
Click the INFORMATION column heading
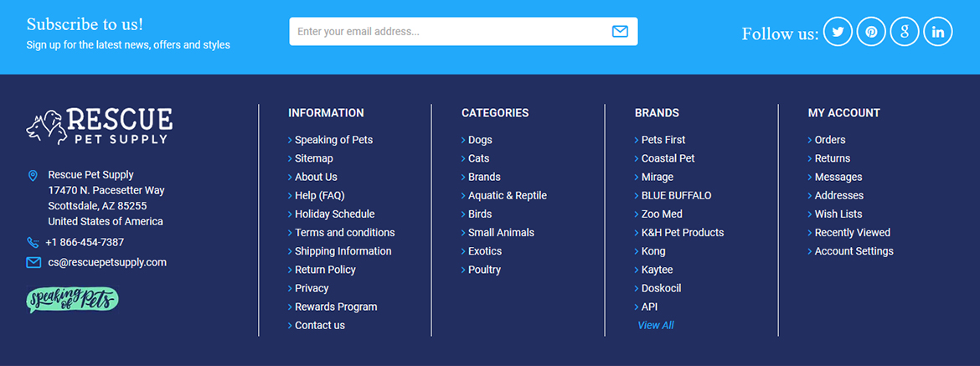tap(326, 113)
